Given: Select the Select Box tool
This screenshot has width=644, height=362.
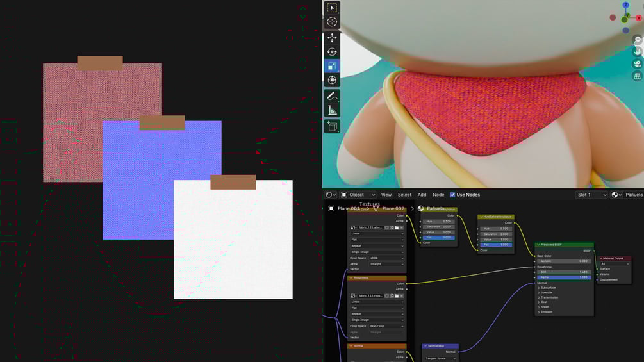Looking at the screenshot, I should point(332,8).
